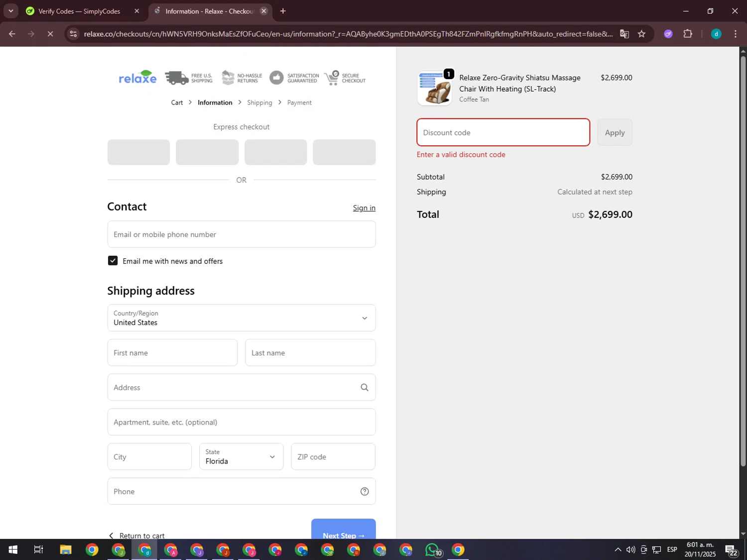Bookmark this page with star icon

click(x=641, y=34)
